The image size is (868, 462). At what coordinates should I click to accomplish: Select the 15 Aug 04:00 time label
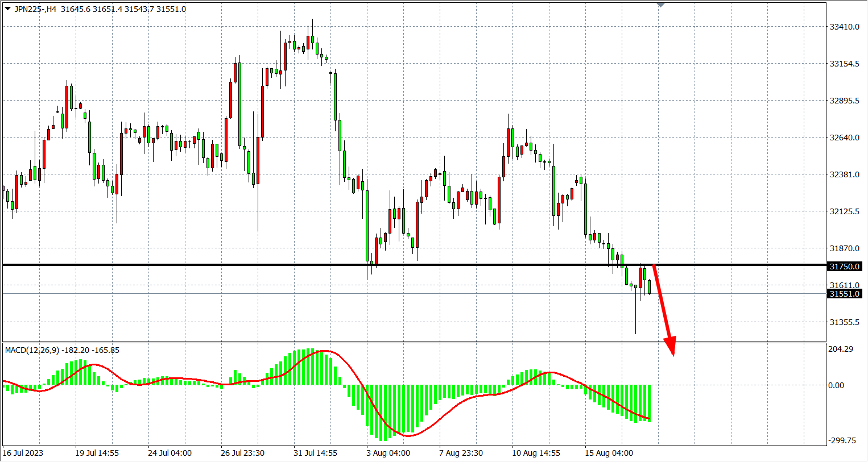[x=609, y=453]
